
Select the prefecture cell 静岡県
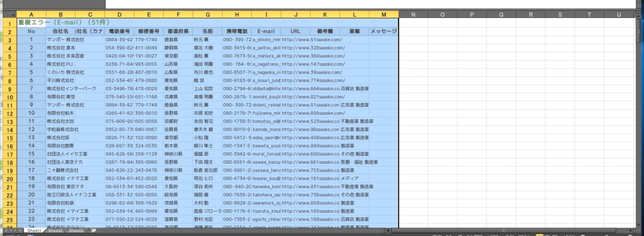178,48
